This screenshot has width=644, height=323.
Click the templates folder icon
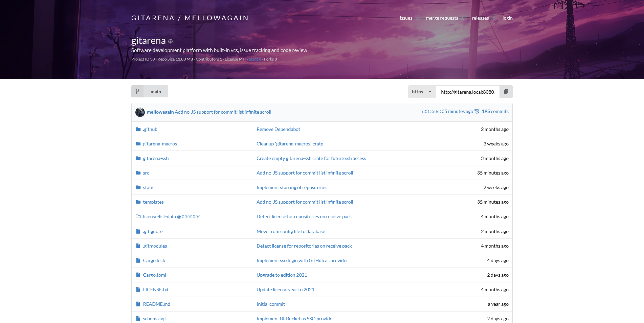[x=138, y=202]
